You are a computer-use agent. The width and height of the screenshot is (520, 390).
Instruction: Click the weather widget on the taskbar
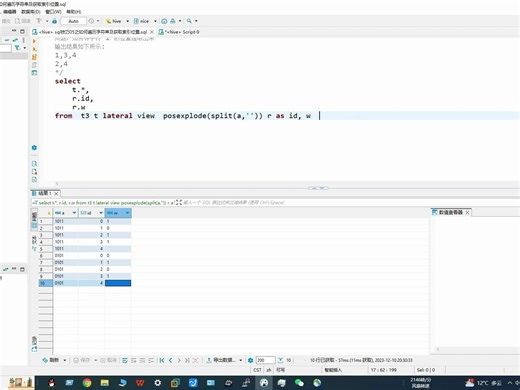[x=483, y=383]
